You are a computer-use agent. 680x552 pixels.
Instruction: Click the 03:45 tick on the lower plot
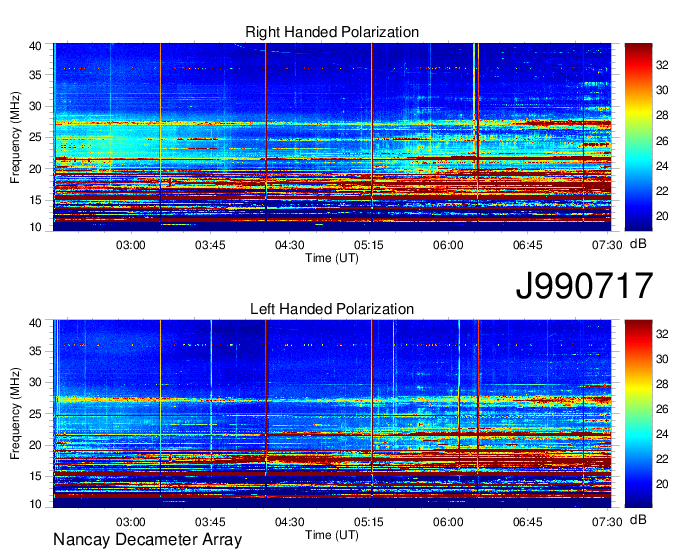[x=210, y=522]
